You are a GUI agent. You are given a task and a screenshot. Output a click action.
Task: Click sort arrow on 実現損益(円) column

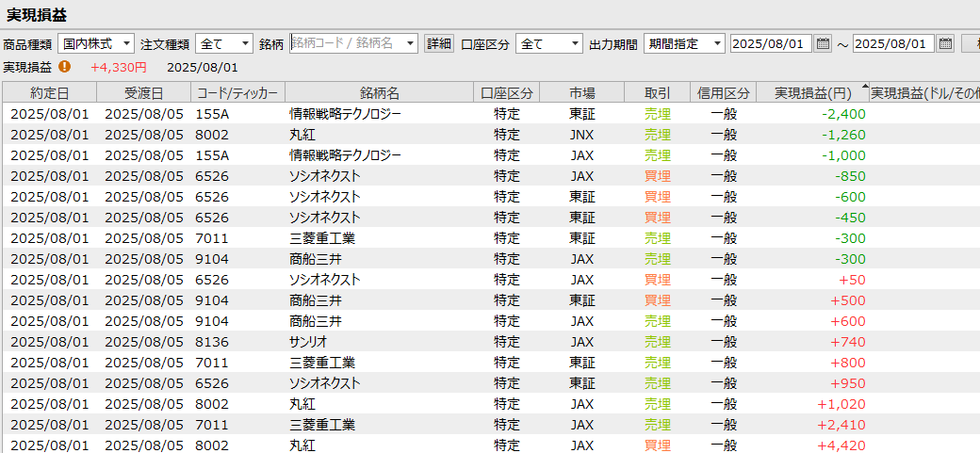click(865, 87)
